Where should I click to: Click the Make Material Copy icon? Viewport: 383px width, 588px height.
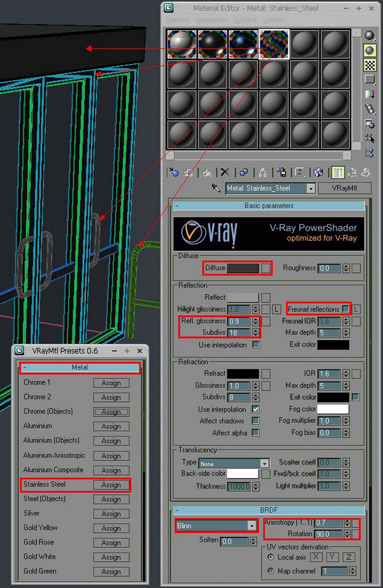(x=244, y=172)
